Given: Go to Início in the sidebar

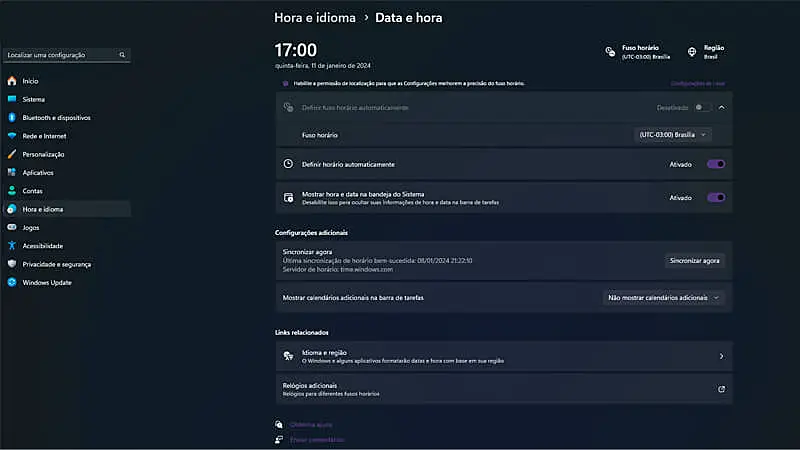Looking at the screenshot, I should pos(30,81).
